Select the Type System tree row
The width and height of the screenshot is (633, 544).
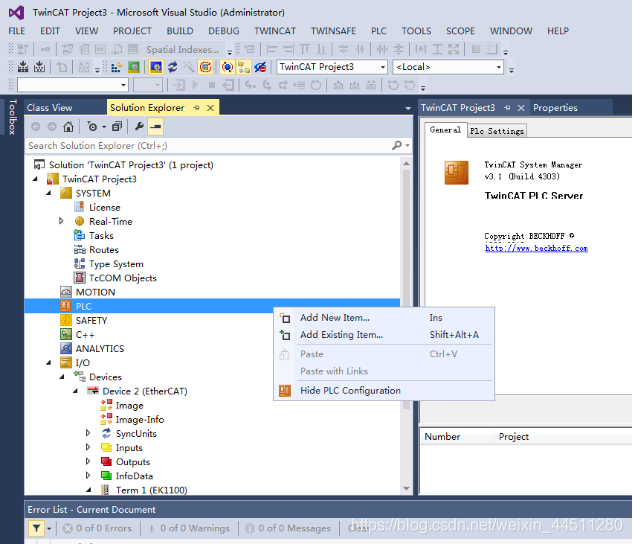109,264
